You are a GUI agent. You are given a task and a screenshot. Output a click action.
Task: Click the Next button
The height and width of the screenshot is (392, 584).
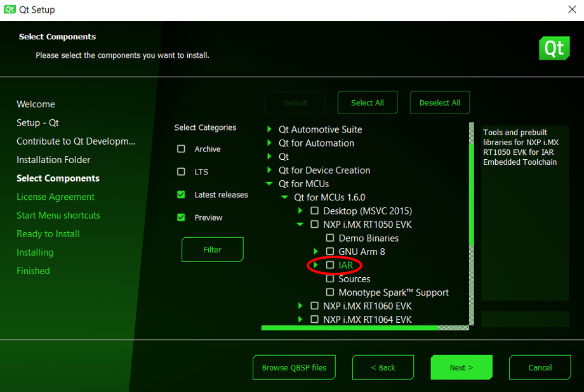(461, 367)
